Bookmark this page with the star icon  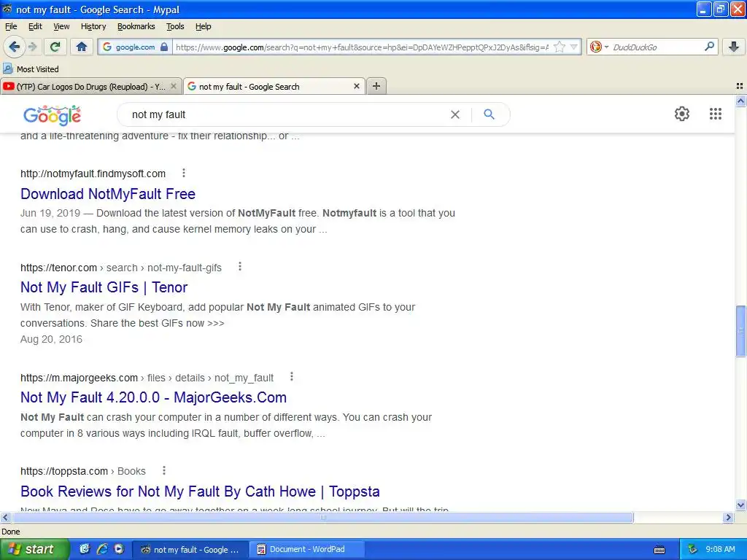(x=560, y=47)
